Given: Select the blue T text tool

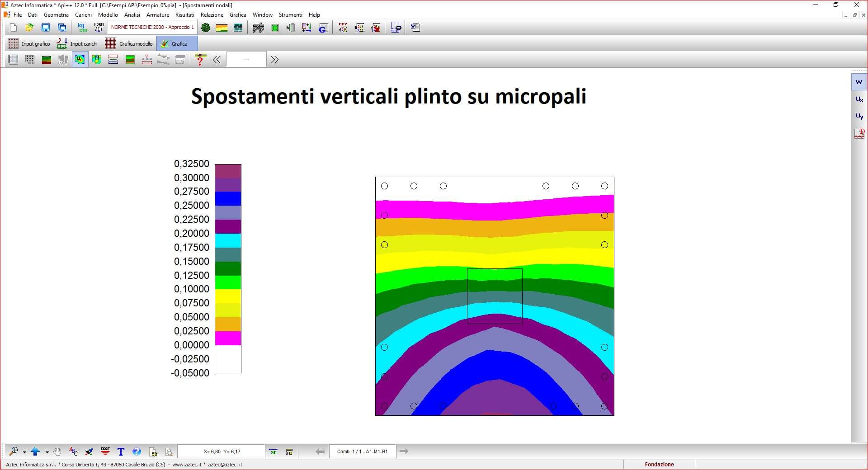Looking at the screenshot, I should click(121, 451).
